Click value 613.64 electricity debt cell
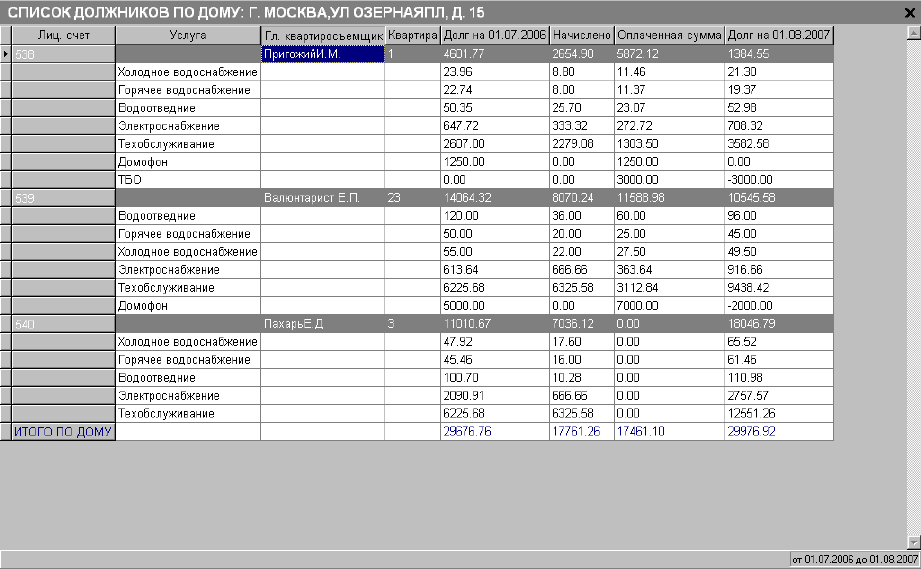 [495, 270]
